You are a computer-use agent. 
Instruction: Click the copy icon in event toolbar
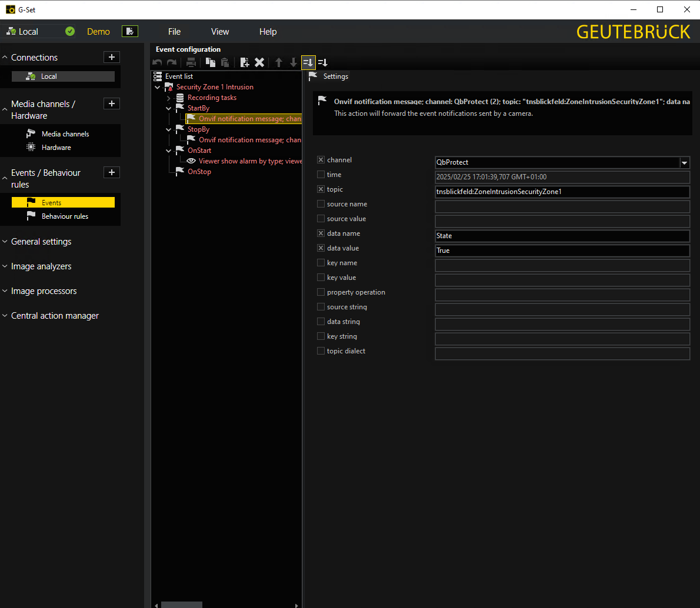[x=210, y=62]
